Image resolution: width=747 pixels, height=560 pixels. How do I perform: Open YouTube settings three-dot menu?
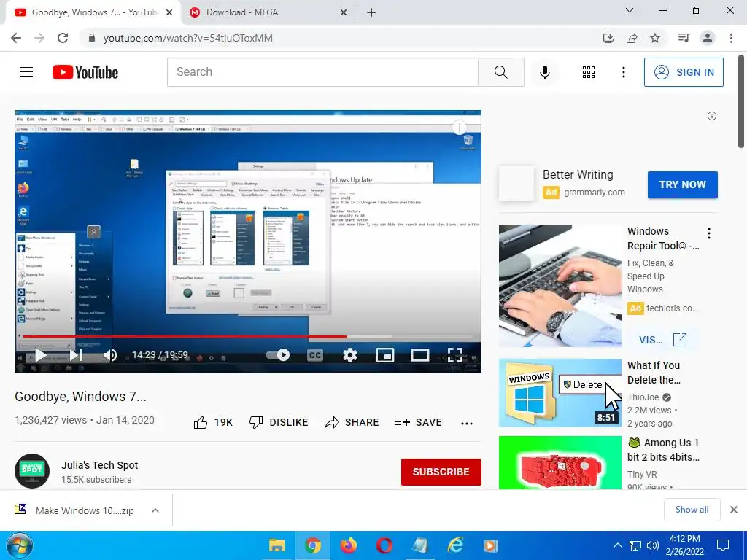click(x=623, y=72)
